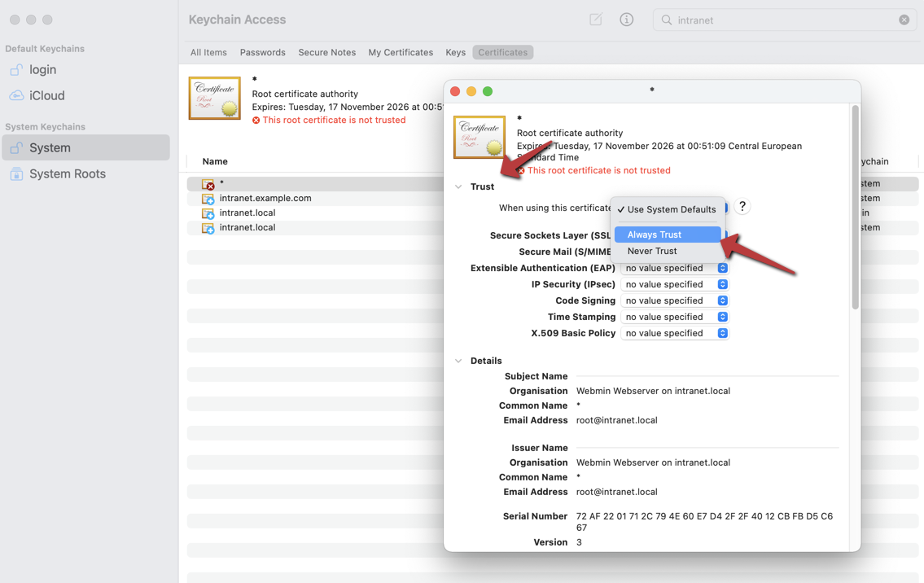Screen dimensions: 924x583
Task: Click the compose new note icon
Action: pos(596,20)
